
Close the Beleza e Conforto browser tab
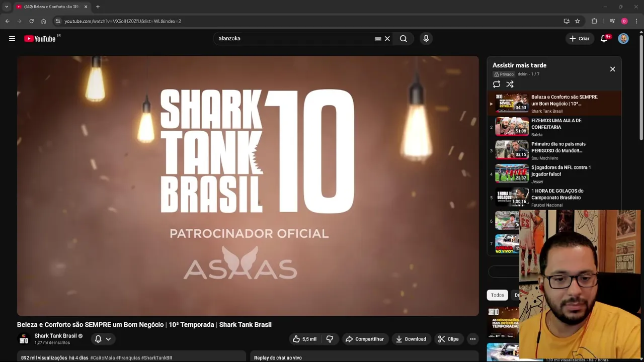point(86,7)
